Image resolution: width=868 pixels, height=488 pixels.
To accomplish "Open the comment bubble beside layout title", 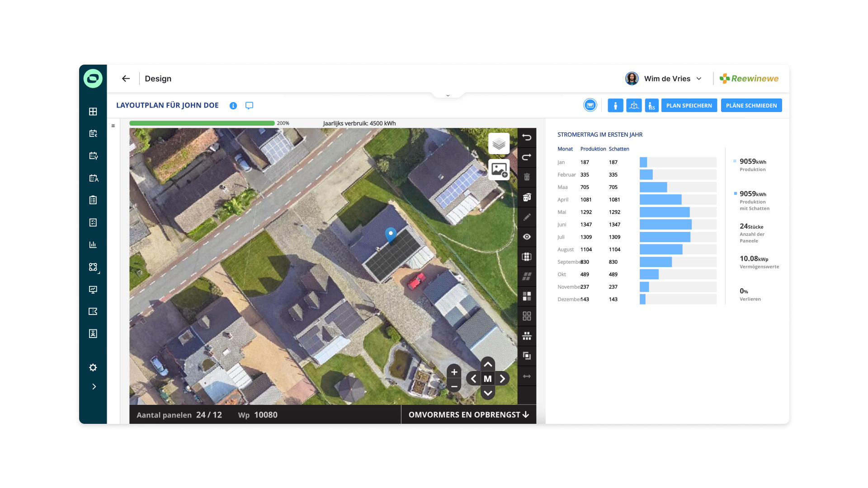I will tap(249, 106).
